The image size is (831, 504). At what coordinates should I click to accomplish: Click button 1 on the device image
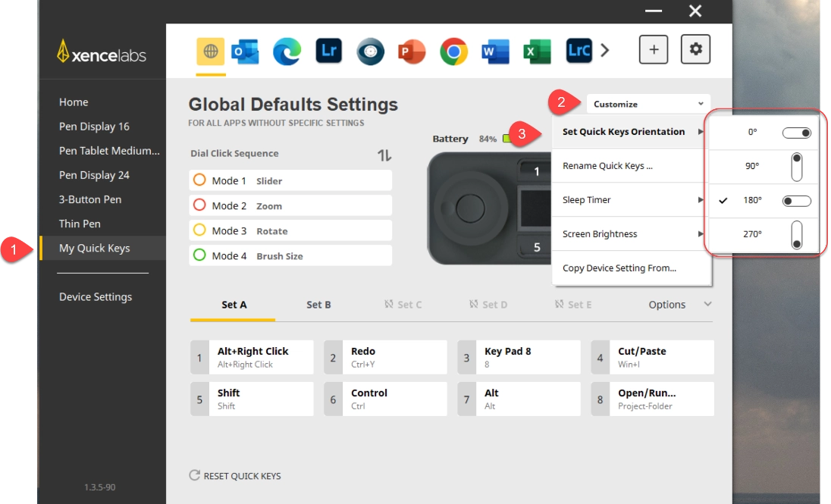(x=536, y=171)
